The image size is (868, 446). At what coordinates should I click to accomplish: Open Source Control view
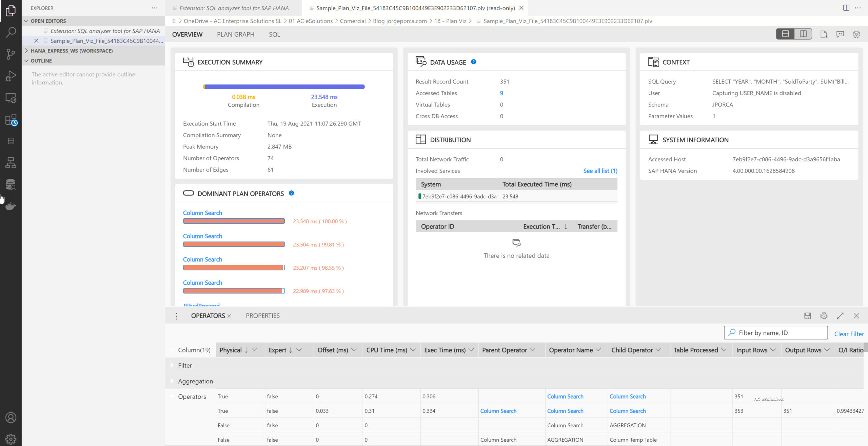click(x=11, y=54)
